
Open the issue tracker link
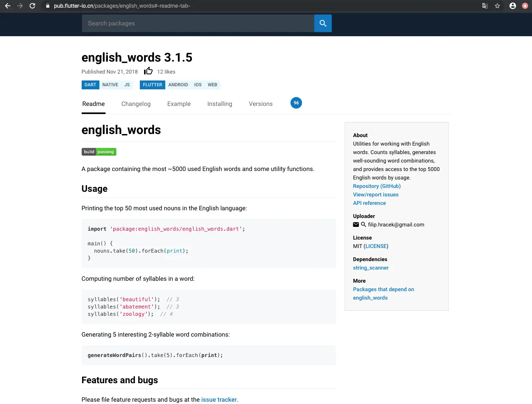pos(219,400)
